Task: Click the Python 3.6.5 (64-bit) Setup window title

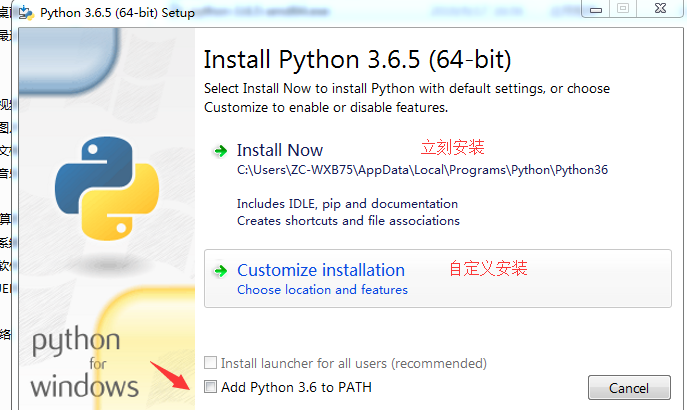Action: coord(117,13)
